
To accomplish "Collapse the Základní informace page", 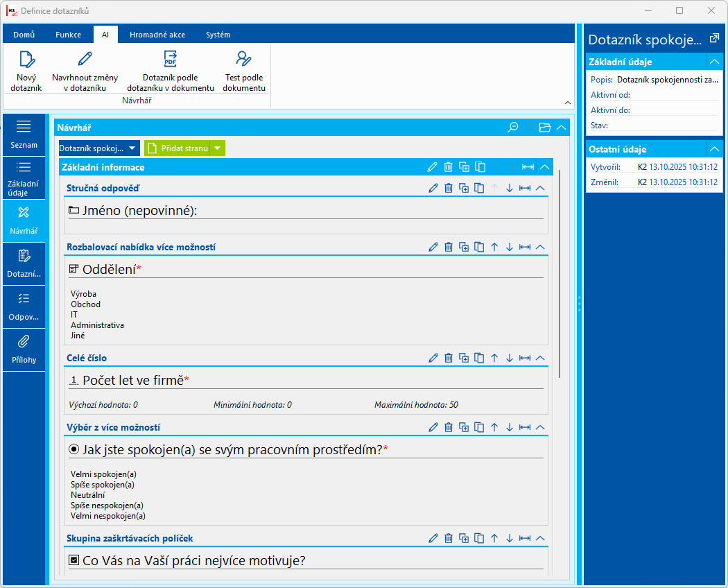I will point(544,167).
